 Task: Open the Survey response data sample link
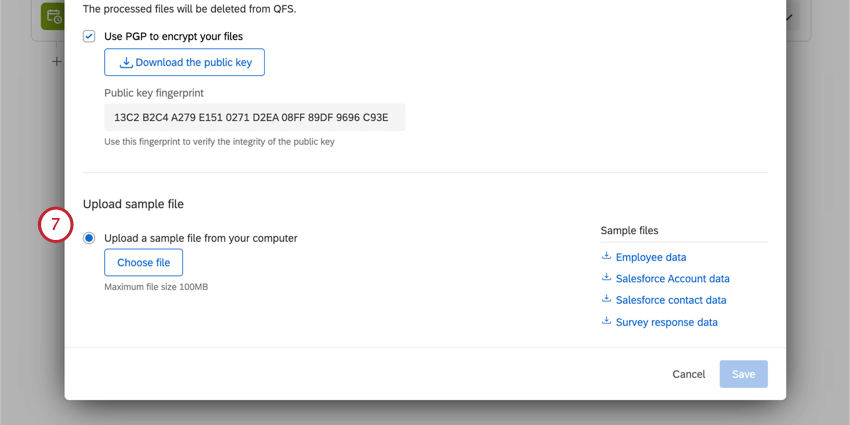(667, 322)
